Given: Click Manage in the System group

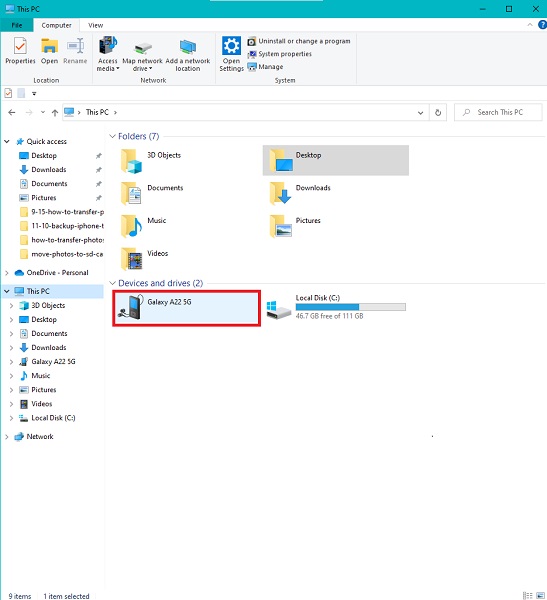Looking at the screenshot, I should [265, 67].
